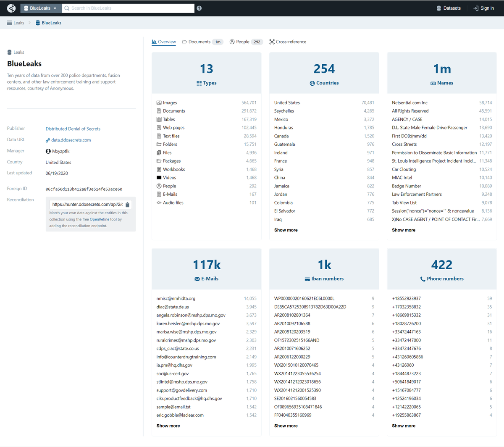Show more Iban numbers

[286, 426]
